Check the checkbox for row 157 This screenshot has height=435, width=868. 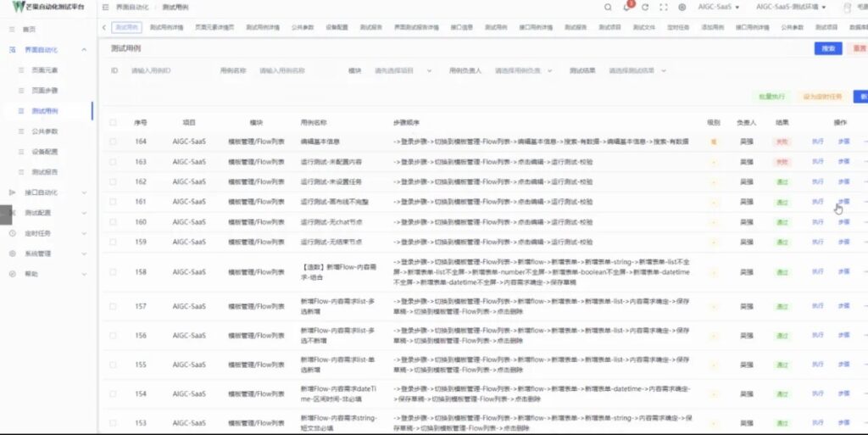click(113, 307)
